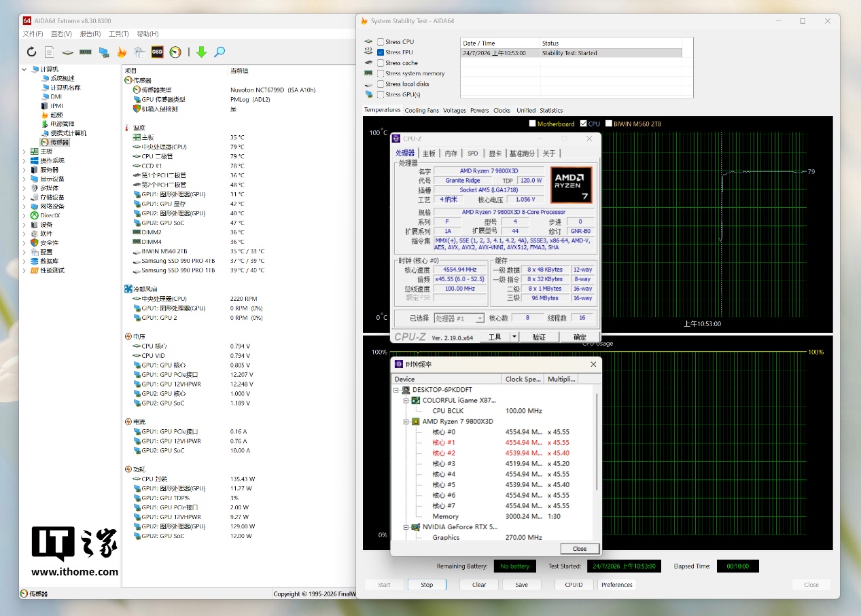This screenshot has width=861, height=616.
Task: Click the Refresh icon in AIDA64 toolbar
Action: tap(31, 52)
